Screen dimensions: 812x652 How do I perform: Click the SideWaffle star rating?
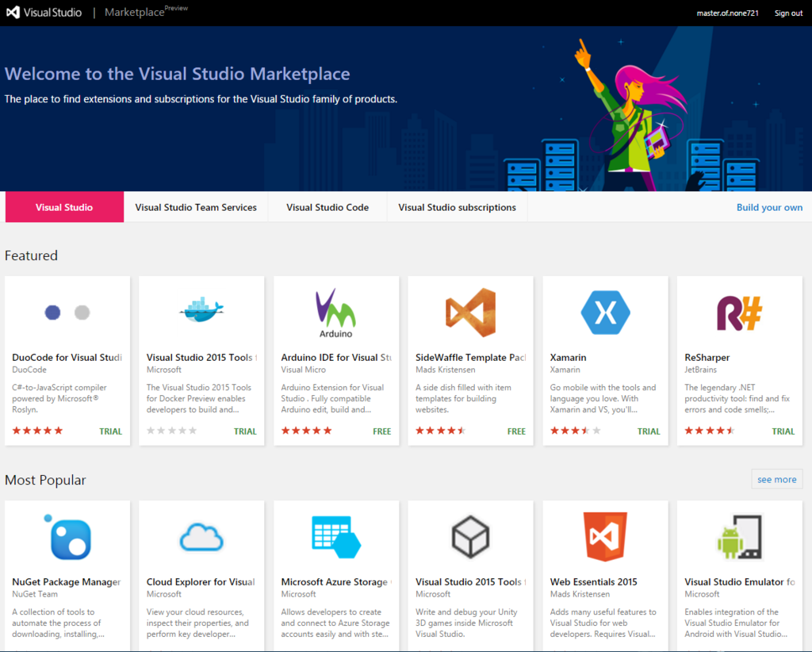(x=441, y=431)
